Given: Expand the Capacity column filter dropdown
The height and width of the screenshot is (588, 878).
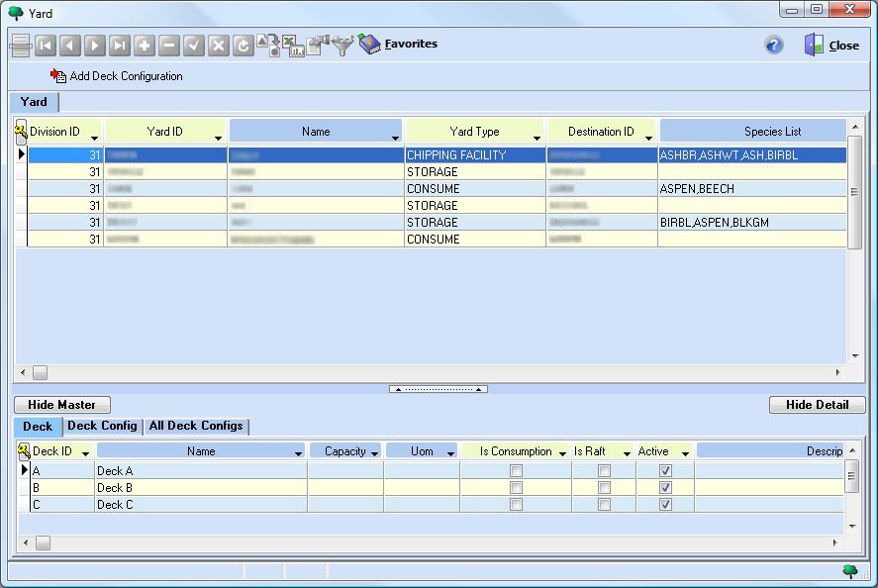Looking at the screenshot, I should 374,454.
